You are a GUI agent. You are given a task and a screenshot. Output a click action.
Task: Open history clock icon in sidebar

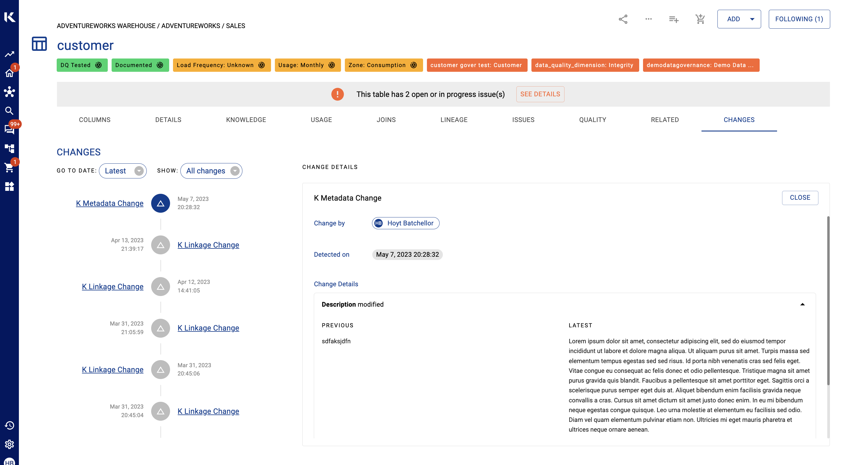[9, 425]
